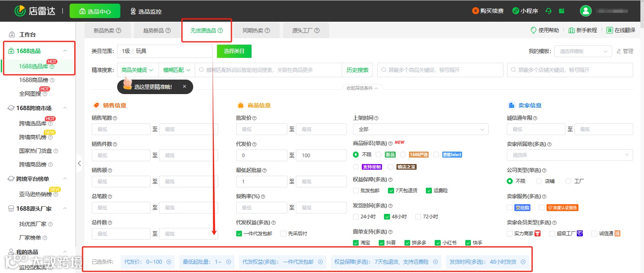Uncheck the 运费险 checkbox
This screenshot has width=644, height=273.
coord(429,191)
